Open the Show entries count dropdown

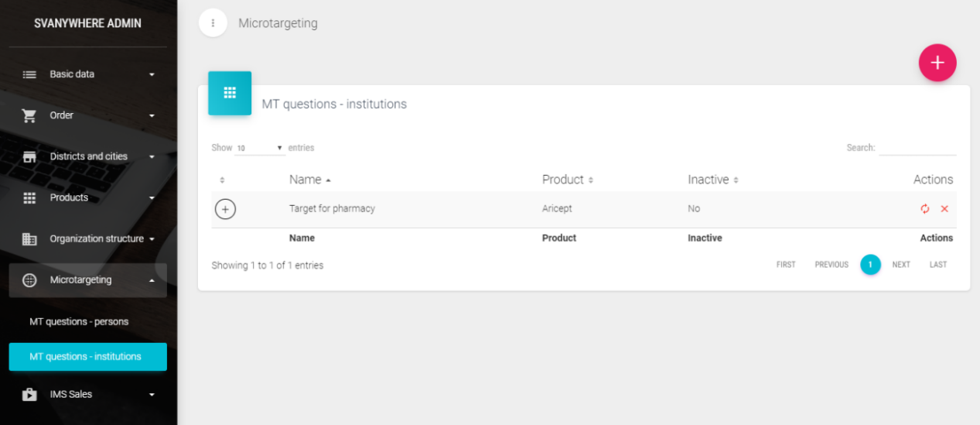point(260,148)
